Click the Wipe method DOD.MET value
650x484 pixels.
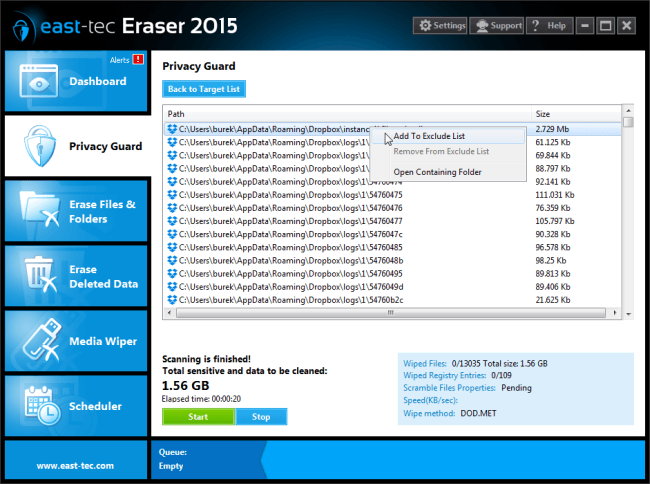point(478,413)
